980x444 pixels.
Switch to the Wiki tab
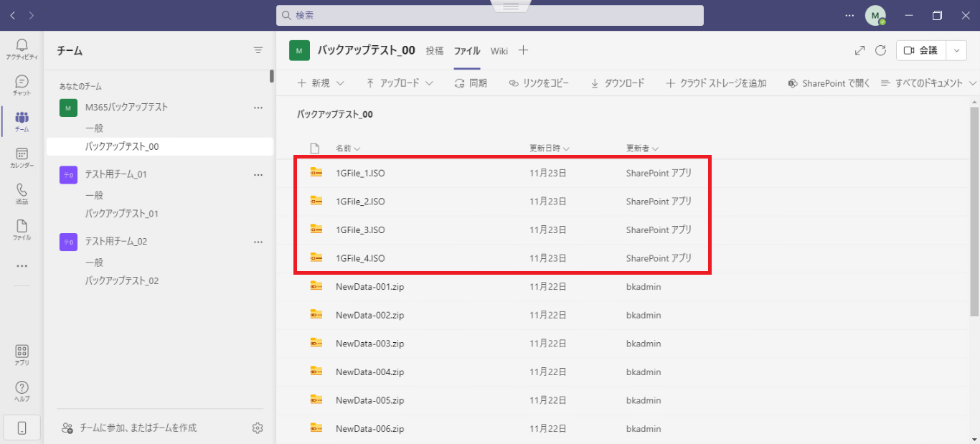click(499, 51)
